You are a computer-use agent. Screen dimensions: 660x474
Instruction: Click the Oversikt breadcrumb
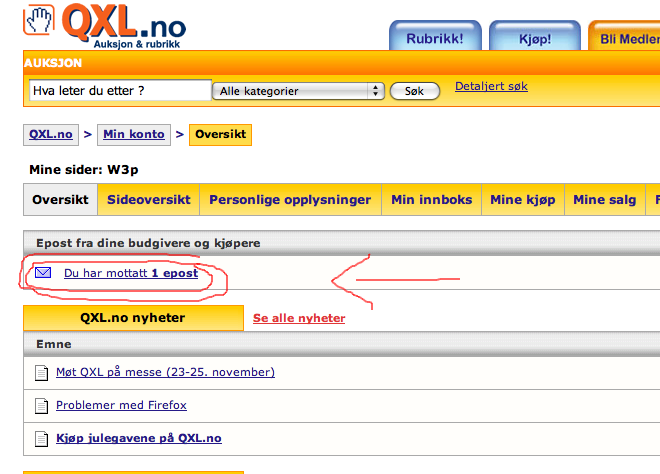[x=221, y=135]
